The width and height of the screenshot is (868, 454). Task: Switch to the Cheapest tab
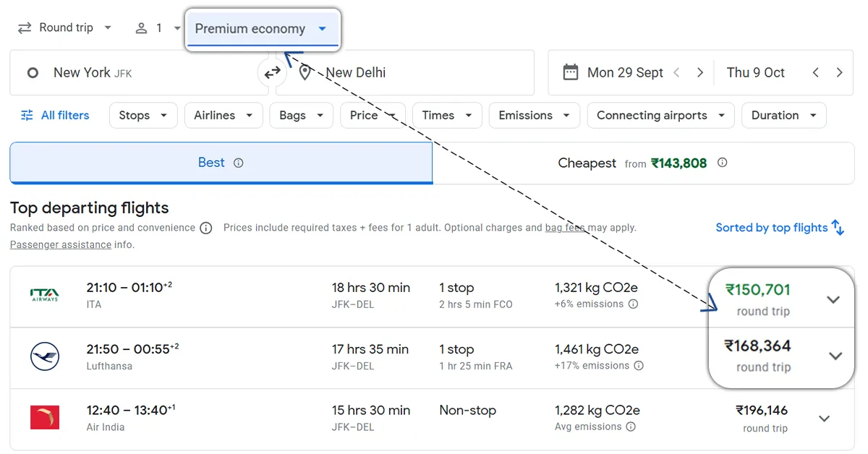click(x=642, y=163)
